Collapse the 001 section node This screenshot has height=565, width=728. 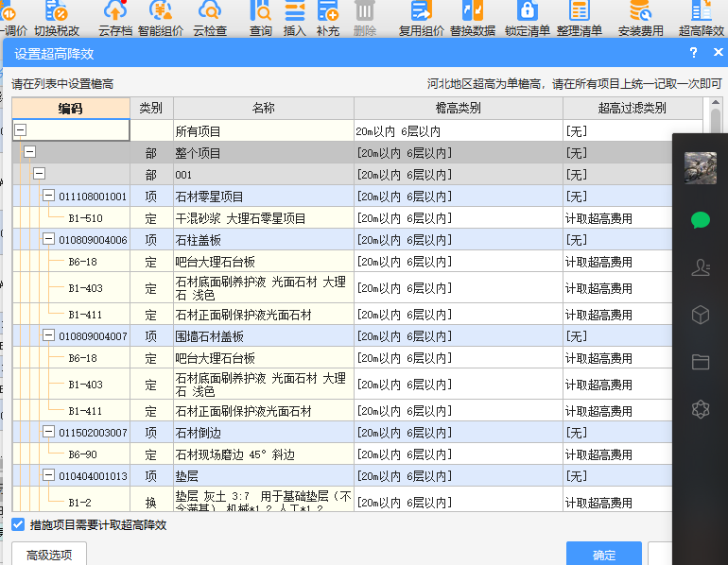39,174
